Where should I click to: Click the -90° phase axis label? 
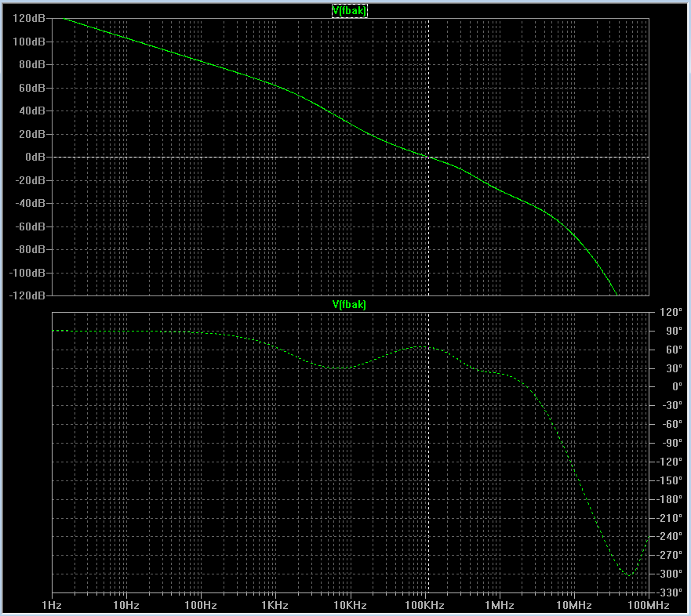tap(672, 443)
